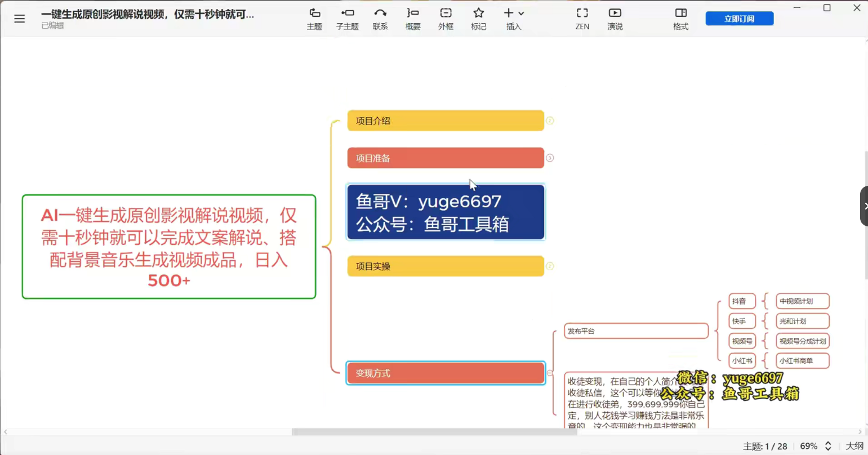
Task: Click the 69% zoom value
Action: pyautogui.click(x=808, y=446)
